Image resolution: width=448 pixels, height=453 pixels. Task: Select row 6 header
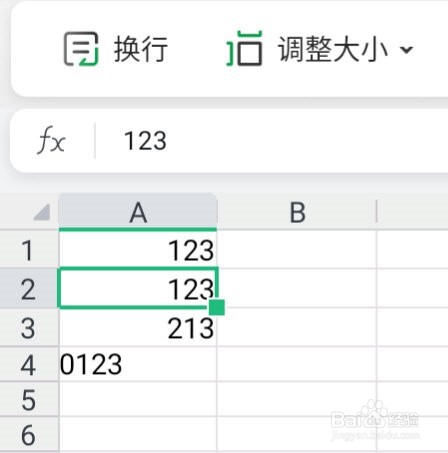[29, 434]
